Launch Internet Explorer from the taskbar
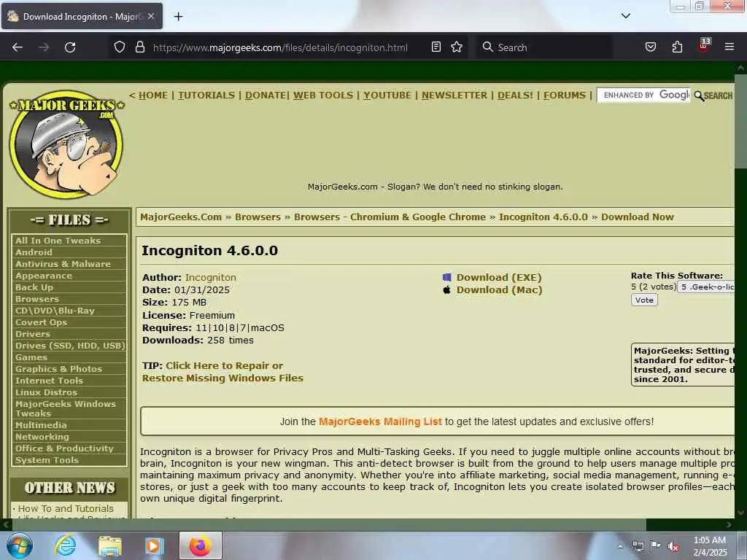This screenshot has height=560, width=747. tap(65, 545)
